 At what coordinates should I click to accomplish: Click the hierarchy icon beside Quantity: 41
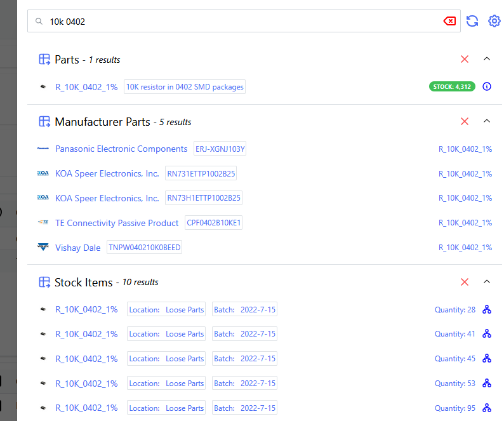click(x=487, y=334)
